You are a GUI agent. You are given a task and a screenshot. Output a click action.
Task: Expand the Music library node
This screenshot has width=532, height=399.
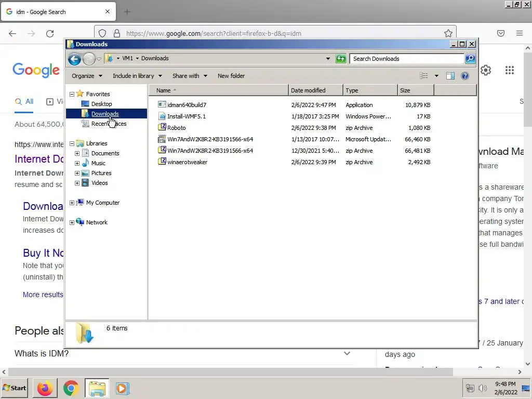pos(77,163)
